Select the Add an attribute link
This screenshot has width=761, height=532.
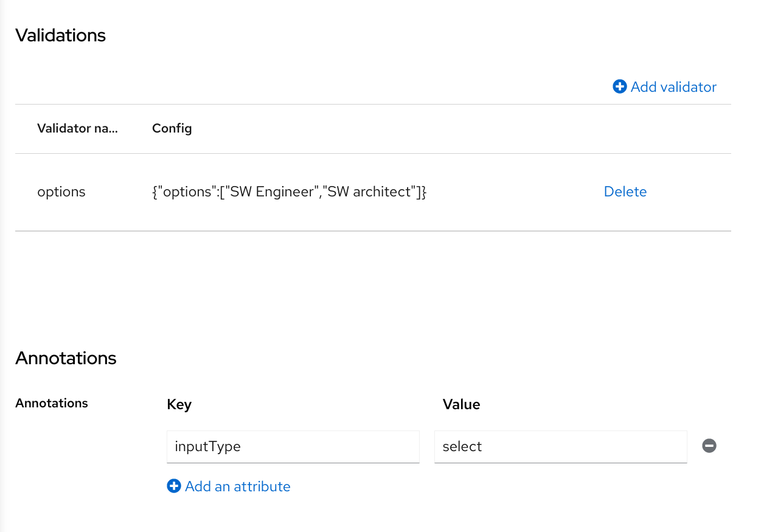(x=237, y=486)
